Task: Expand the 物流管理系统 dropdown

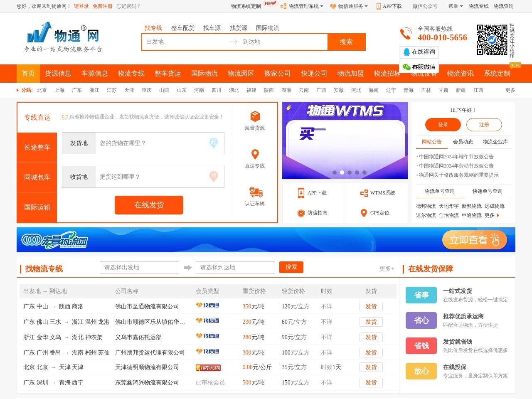Action: pos(303,6)
